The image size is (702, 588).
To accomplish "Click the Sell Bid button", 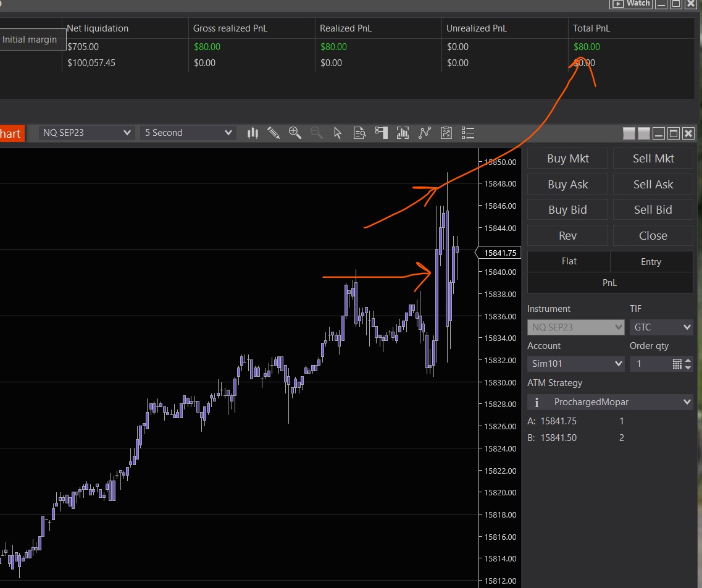I will 653,210.
